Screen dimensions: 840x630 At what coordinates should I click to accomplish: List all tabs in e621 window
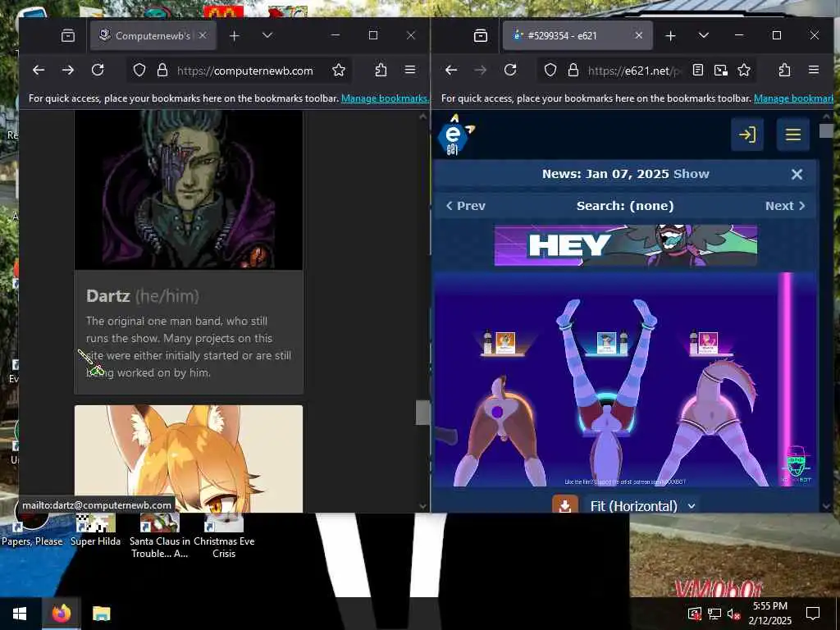pyautogui.click(x=704, y=36)
